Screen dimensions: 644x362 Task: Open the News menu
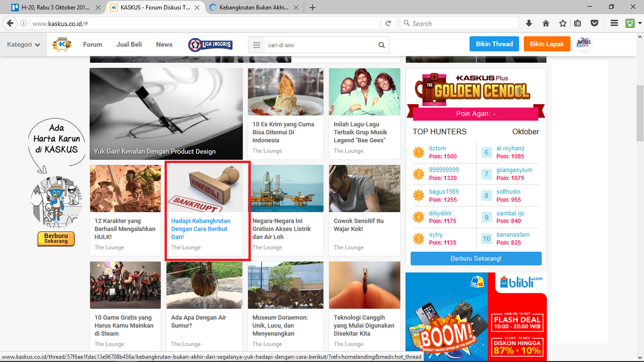point(164,44)
